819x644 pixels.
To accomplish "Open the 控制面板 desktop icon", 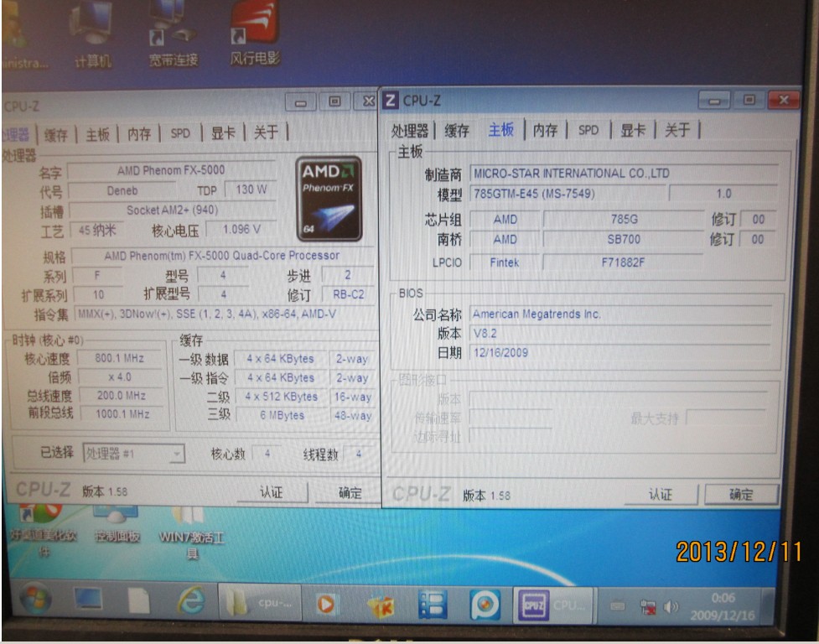I will coord(117,524).
